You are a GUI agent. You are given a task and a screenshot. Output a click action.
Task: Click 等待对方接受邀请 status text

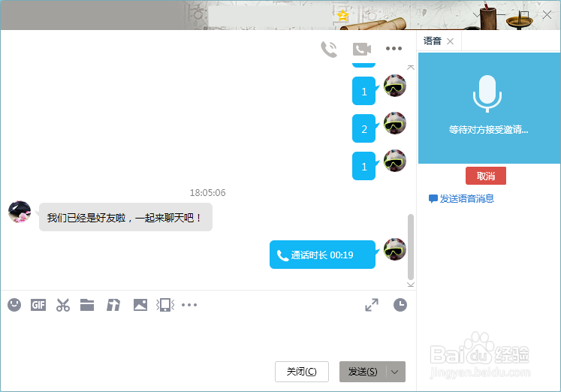(x=488, y=129)
